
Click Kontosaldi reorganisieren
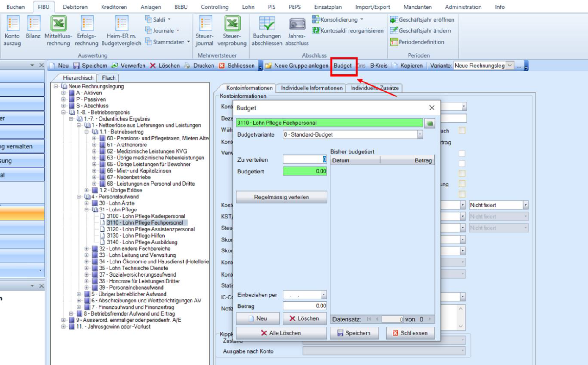(x=348, y=30)
